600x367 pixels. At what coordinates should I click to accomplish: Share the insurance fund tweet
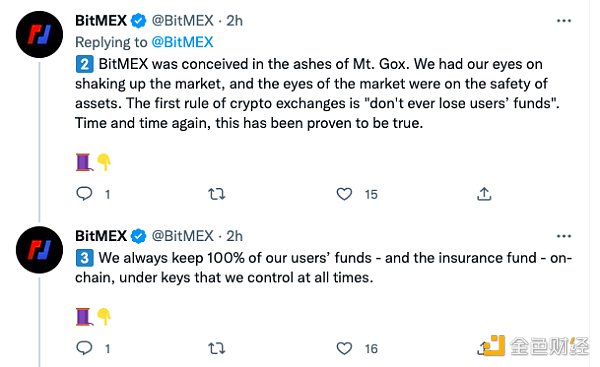484,347
